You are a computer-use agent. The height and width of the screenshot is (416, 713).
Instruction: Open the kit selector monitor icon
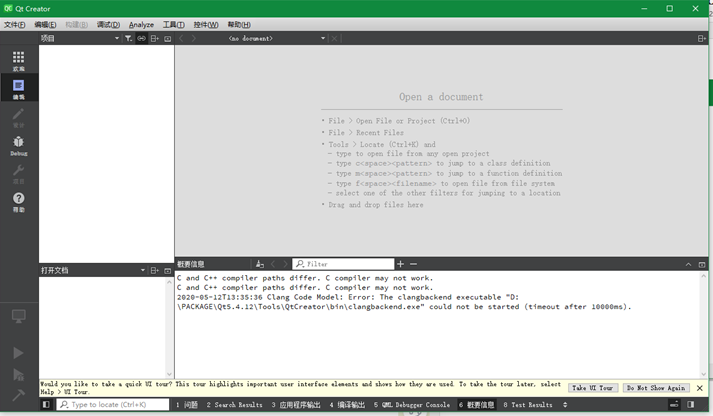click(x=19, y=316)
